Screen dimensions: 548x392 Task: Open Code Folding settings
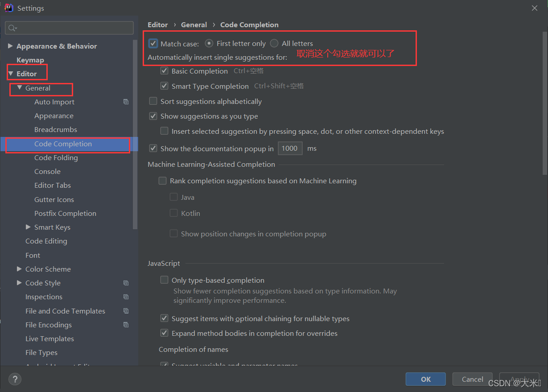pos(56,158)
